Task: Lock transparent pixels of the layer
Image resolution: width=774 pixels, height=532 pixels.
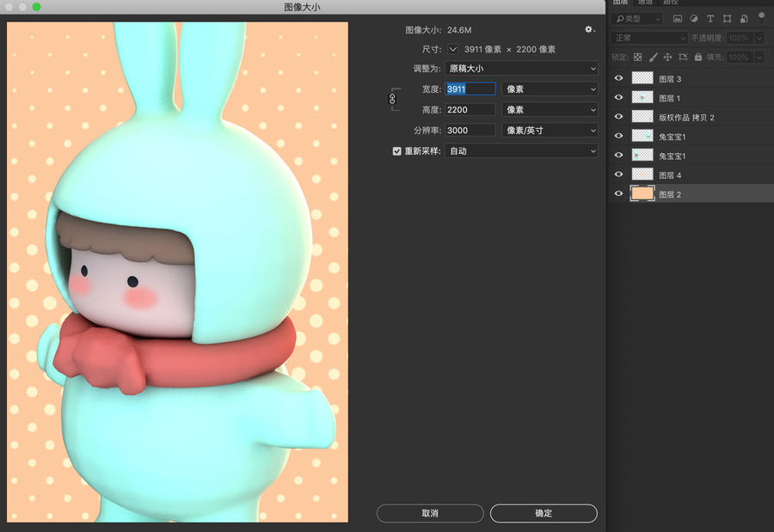Action: (x=638, y=58)
